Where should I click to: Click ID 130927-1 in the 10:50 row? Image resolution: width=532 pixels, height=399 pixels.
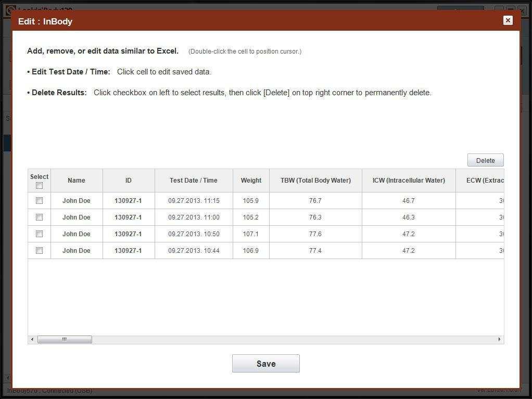pyautogui.click(x=129, y=234)
